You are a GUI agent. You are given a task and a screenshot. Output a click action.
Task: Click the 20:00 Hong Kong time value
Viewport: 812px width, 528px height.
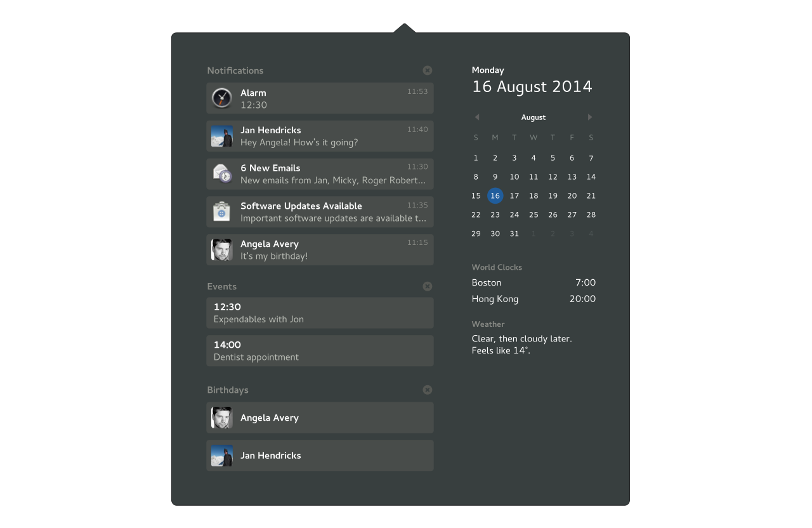pyautogui.click(x=582, y=299)
